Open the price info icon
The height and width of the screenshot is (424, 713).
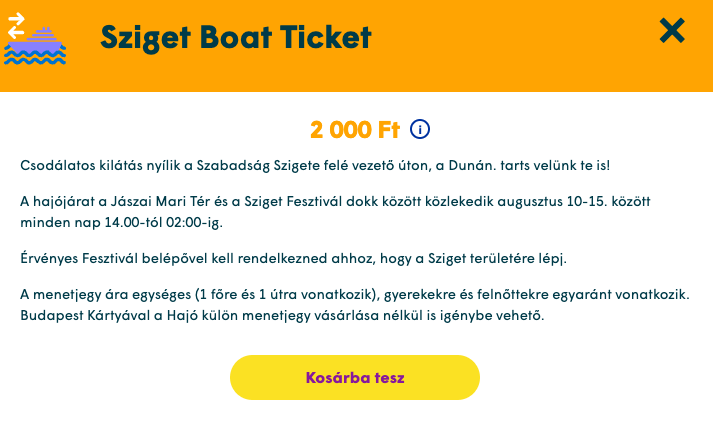click(x=420, y=129)
